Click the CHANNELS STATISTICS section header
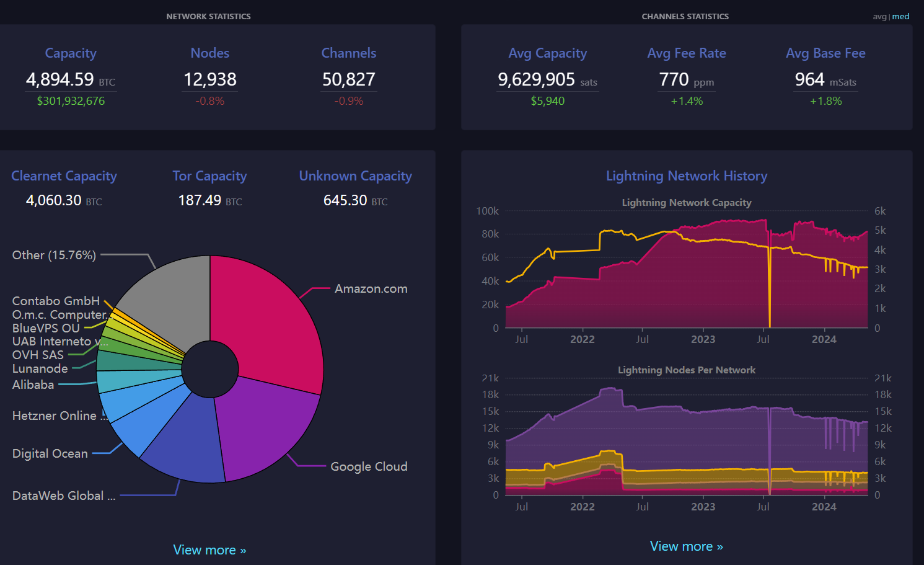 685,17
